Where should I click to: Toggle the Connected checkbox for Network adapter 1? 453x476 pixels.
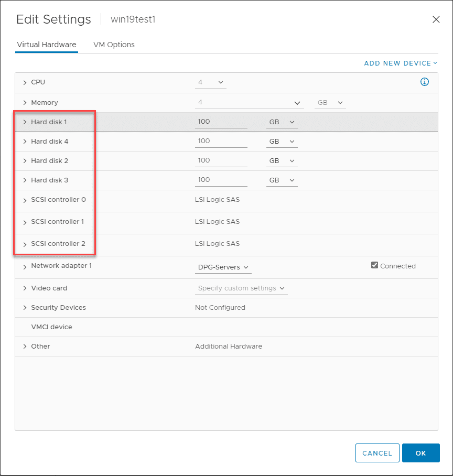point(374,265)
